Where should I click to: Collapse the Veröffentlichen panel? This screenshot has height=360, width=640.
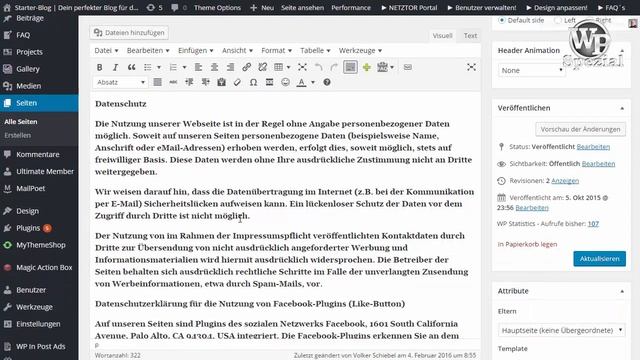point(622,108)
